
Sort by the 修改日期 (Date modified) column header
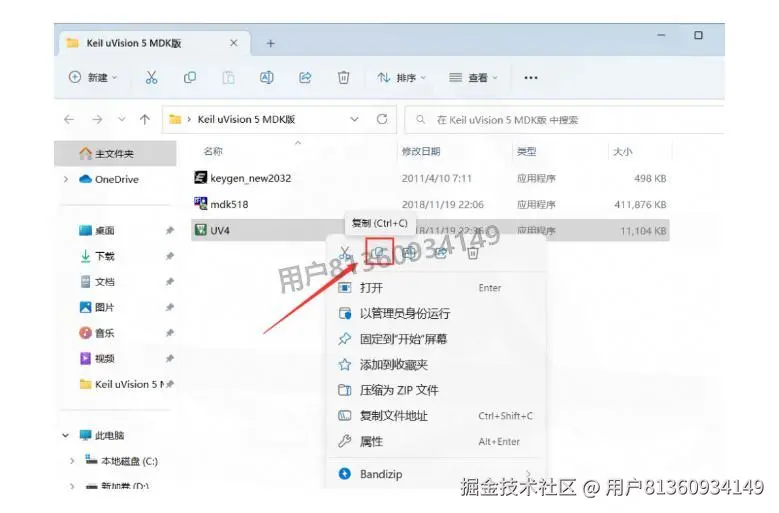coord(421,151)
